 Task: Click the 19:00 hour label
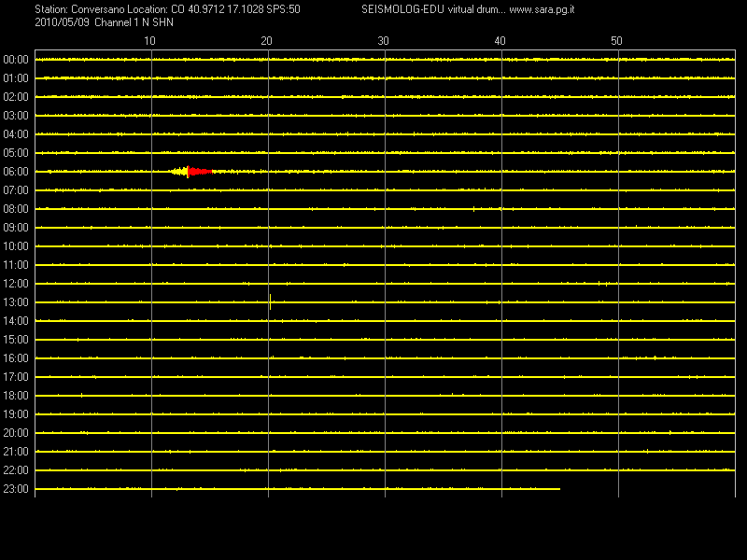coord(16,414)
